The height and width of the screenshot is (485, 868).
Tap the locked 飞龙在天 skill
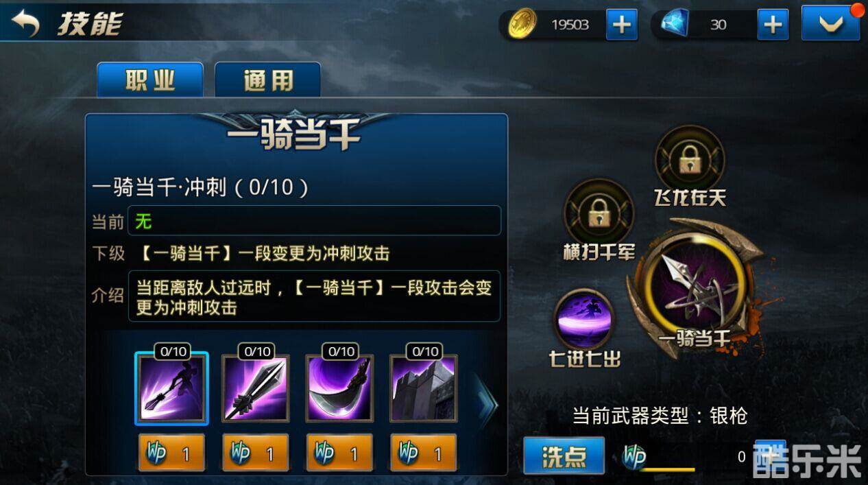689,158
